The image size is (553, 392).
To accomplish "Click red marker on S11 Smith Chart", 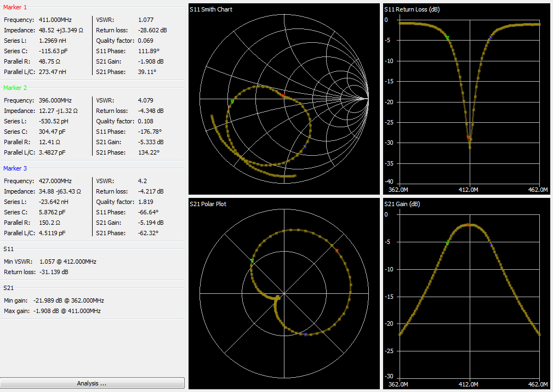I will click(283, 96).
